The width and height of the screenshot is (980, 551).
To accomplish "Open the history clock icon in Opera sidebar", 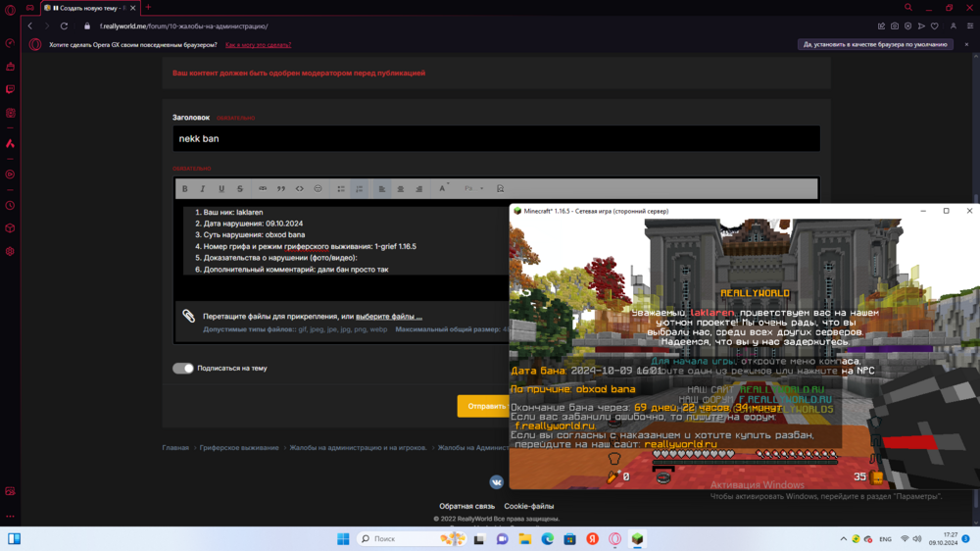I will [10, 206].
